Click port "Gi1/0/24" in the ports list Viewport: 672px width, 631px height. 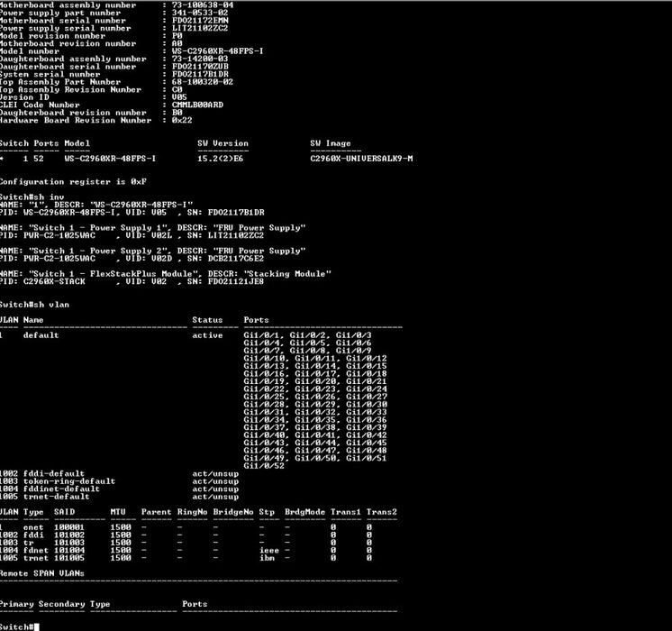click(x=367, y=389)
